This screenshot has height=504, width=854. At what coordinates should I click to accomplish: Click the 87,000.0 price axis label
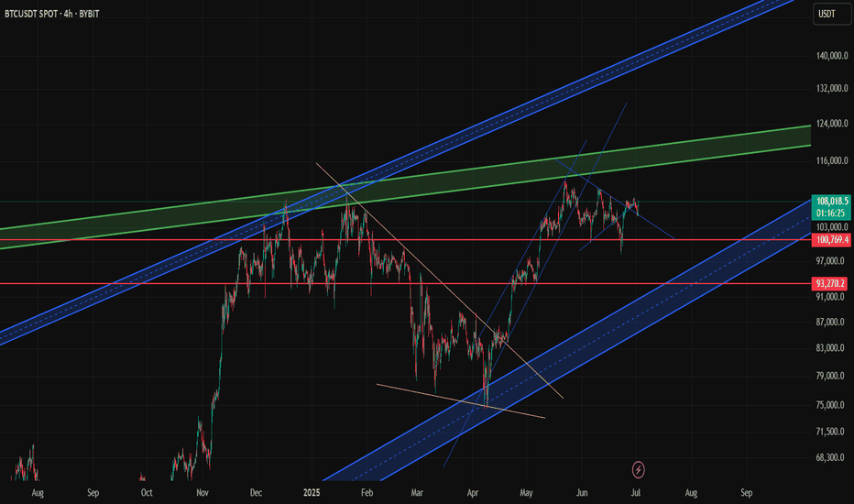click(832, 322)
